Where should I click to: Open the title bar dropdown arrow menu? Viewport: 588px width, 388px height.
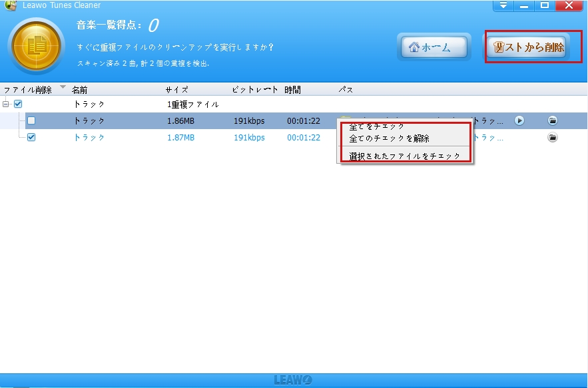(504, 5)
